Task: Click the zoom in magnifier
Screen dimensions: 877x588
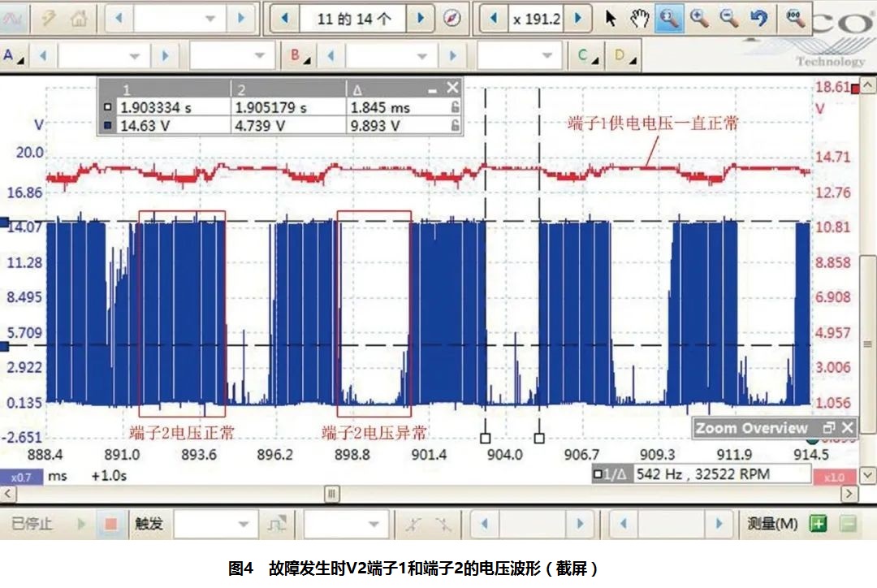Action: pyautogui.click(x=699, y=19)
